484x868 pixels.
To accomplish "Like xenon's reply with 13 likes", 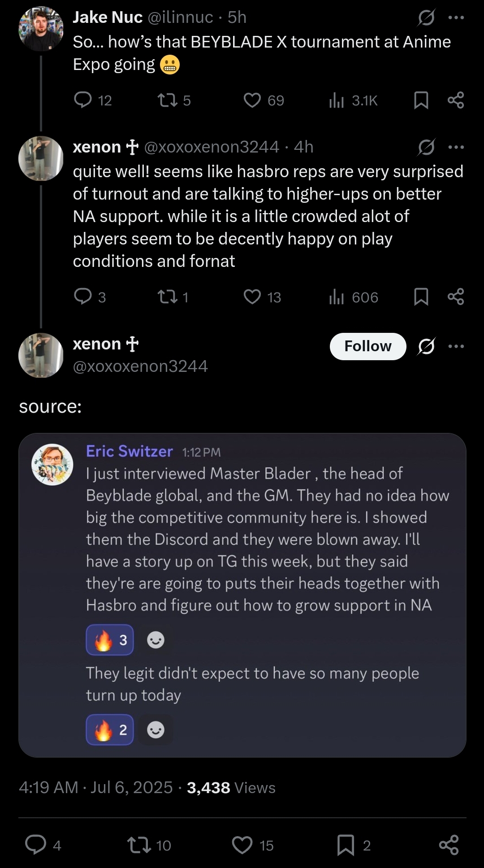I will point(252,297).
